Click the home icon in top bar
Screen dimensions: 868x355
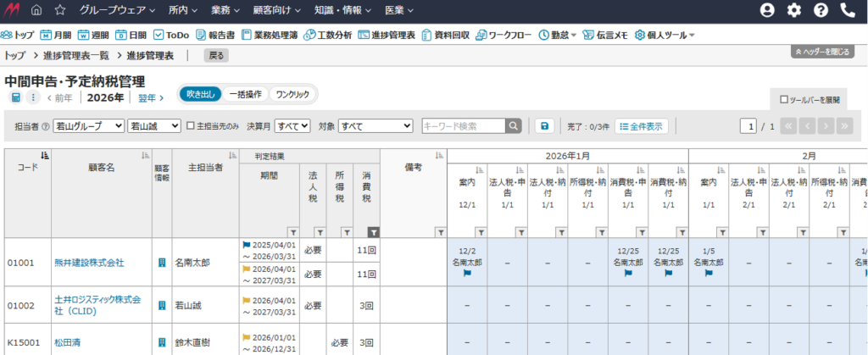click(x=36, y=10)
